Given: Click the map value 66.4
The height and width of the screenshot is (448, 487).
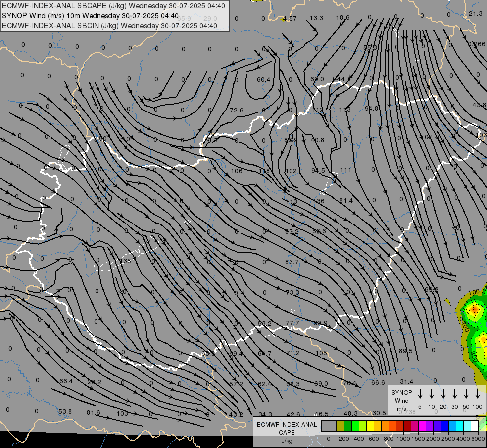Looking at the screenshot, I should coord(66,381).
